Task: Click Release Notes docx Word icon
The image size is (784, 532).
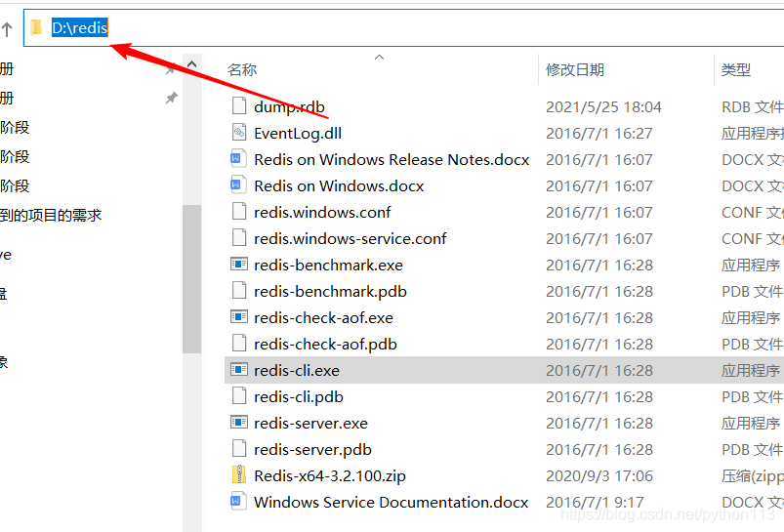Action: click(238, 159)
